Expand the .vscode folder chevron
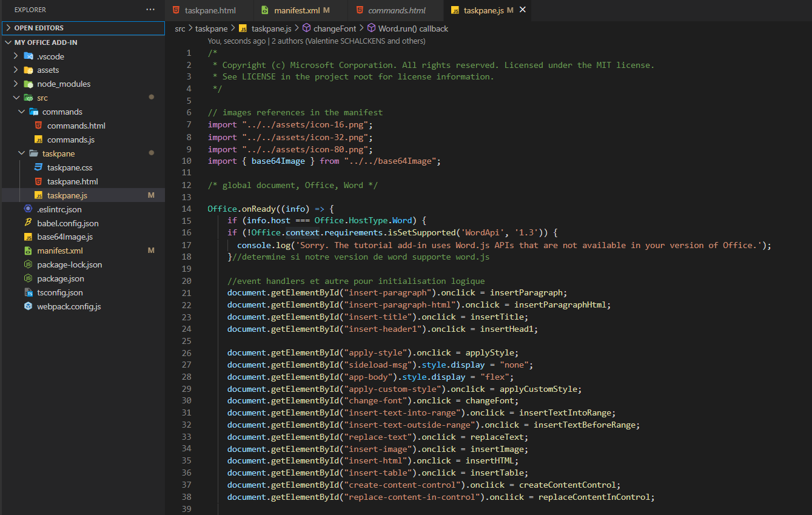This screenshot has width=812, height=515. (x=16, y=56)
